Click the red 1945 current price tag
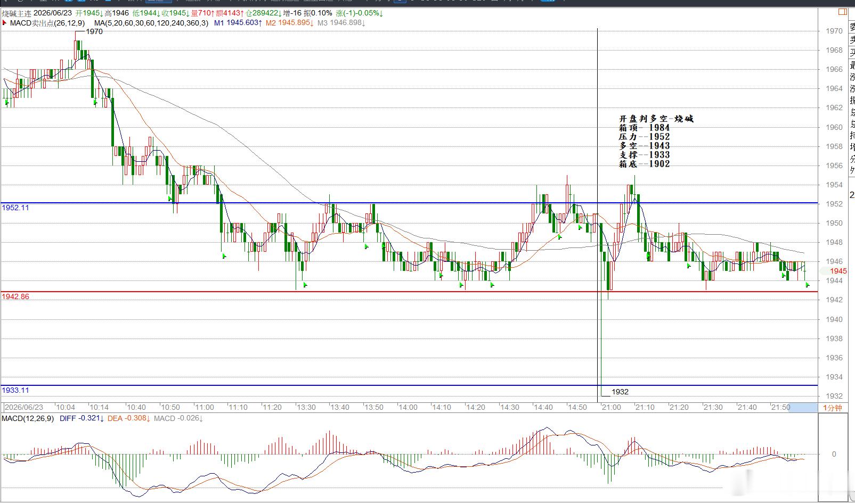Viewport: 855px width, 504px height. coord(838,271)
